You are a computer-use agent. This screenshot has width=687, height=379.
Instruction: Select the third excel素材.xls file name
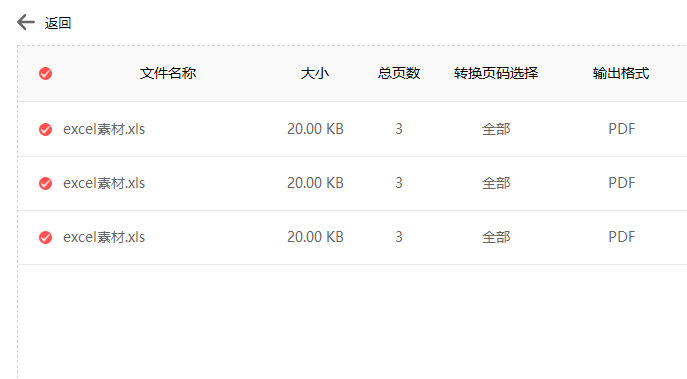[104, 237]
